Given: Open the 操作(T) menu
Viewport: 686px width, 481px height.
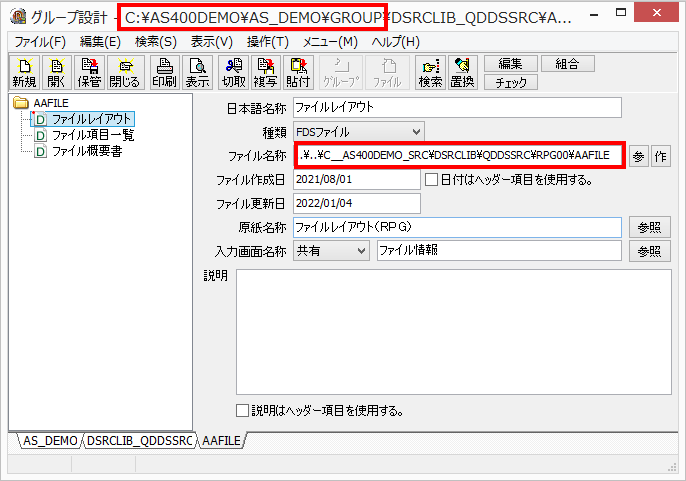Looking at the screenshot, I should [268, 42].
